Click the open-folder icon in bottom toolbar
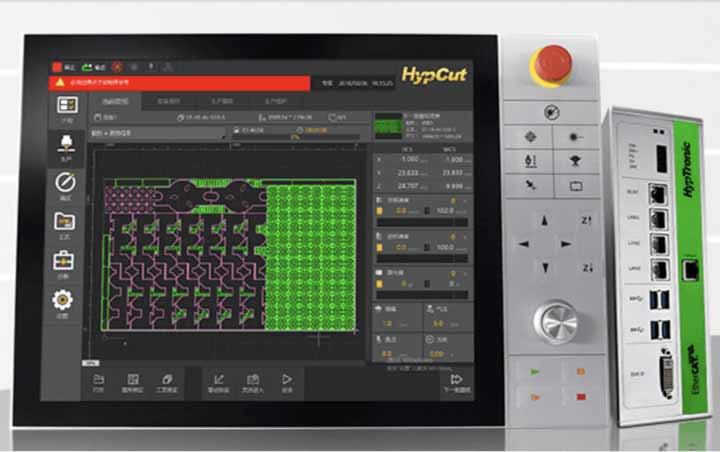The height and width of the screenshot is (452, 720). click(98, 379)
